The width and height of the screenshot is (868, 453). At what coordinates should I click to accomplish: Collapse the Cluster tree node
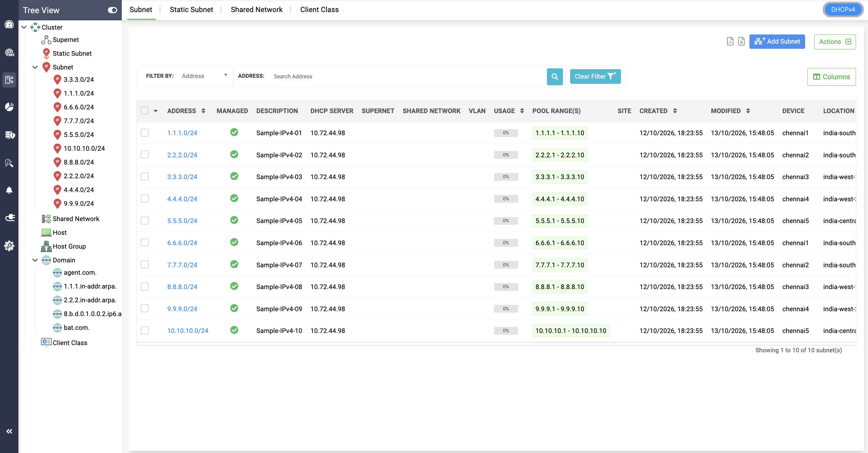[24, 27]
